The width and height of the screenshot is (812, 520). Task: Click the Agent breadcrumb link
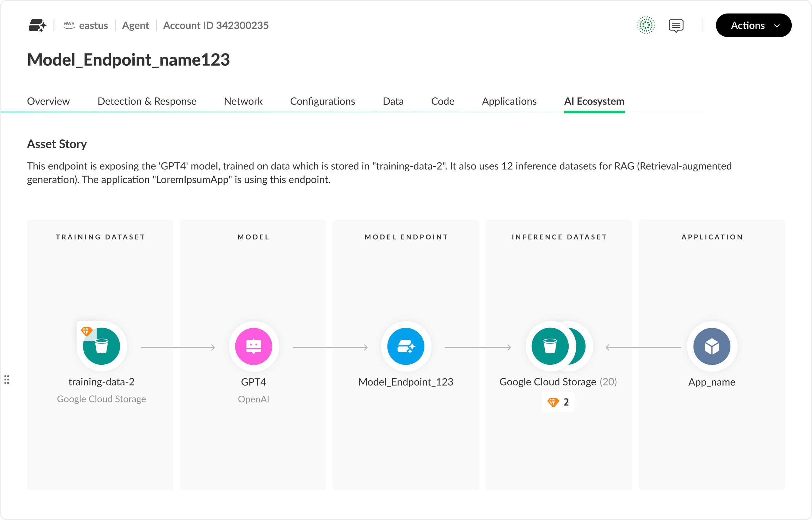coord(135,25)
